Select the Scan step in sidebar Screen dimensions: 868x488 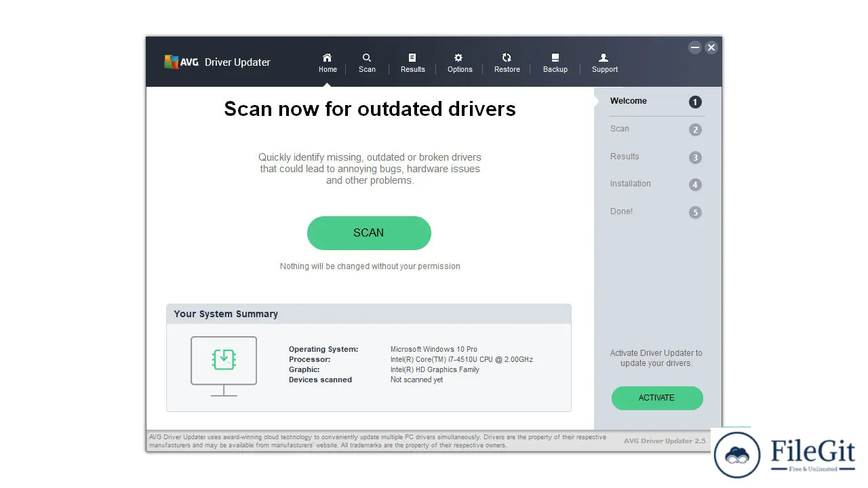click(619, 129)
